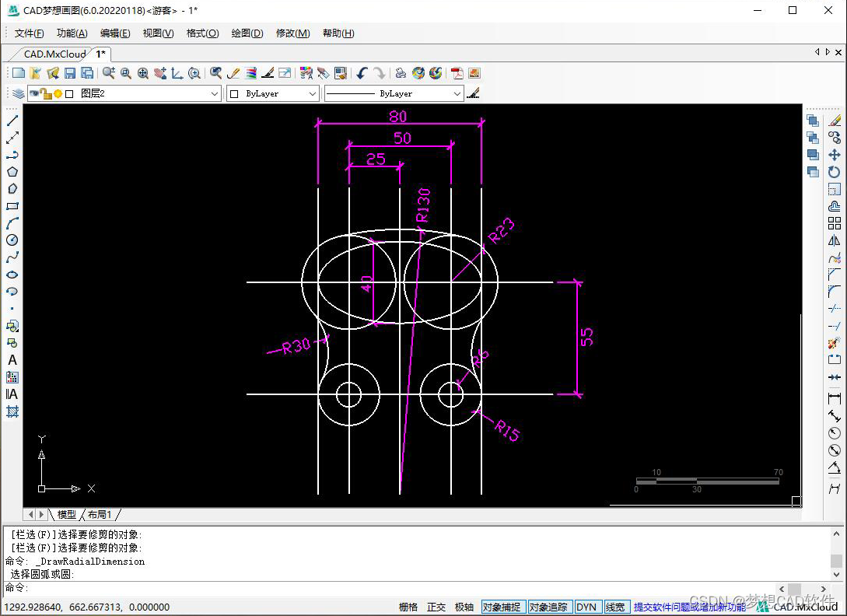Expand the 图层2 layer dropdown

point(215,94)
